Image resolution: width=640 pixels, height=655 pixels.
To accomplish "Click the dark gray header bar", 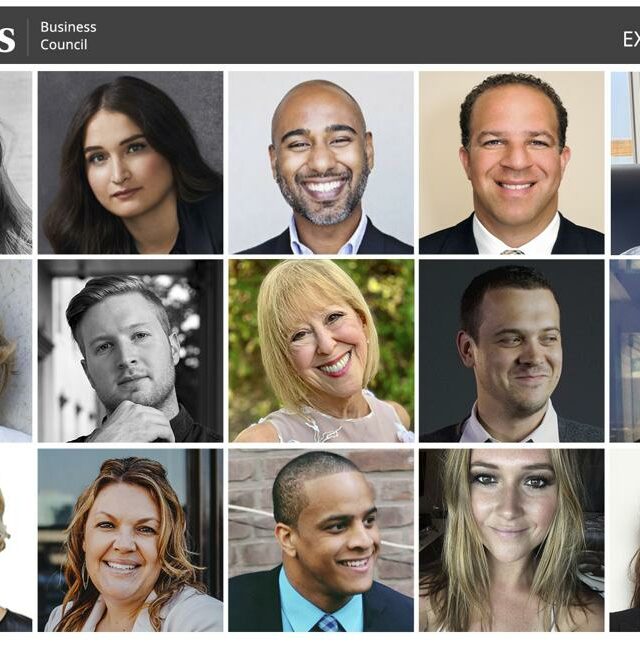I will pyautogui.click(x=320, y=36).
